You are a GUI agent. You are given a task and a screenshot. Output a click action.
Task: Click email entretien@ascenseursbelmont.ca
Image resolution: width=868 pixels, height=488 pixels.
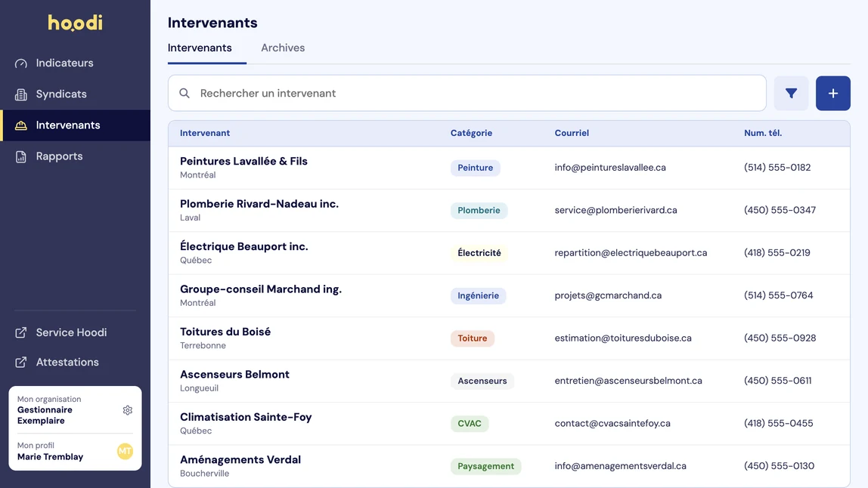click(x=628, y=381)
